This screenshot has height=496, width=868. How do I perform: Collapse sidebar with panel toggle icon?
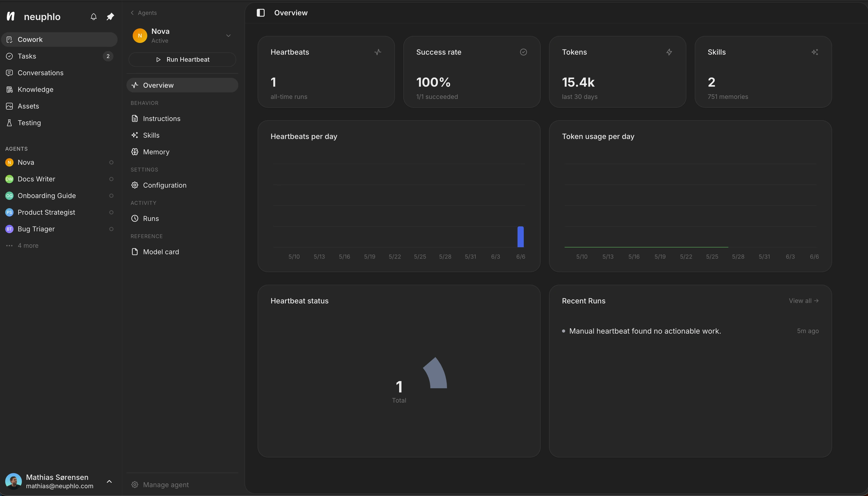click(x=261, y=13)
